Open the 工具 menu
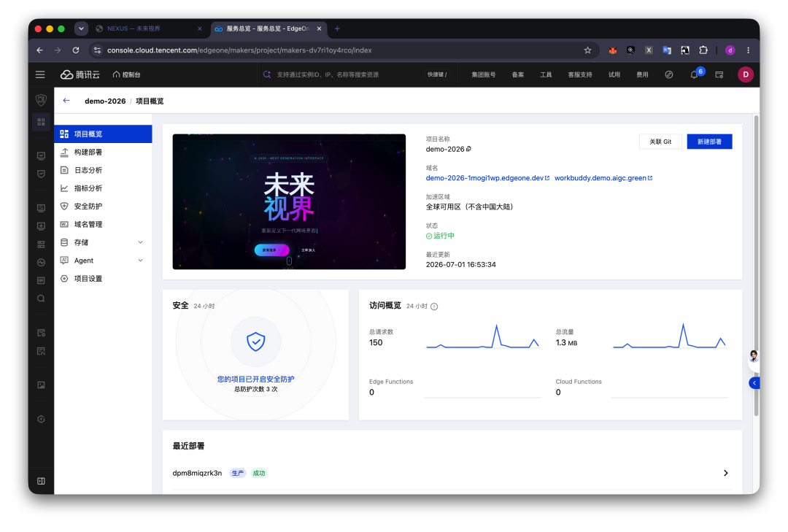Image resolution: width=788 pixels, height=532 pixels. (546, 74)
